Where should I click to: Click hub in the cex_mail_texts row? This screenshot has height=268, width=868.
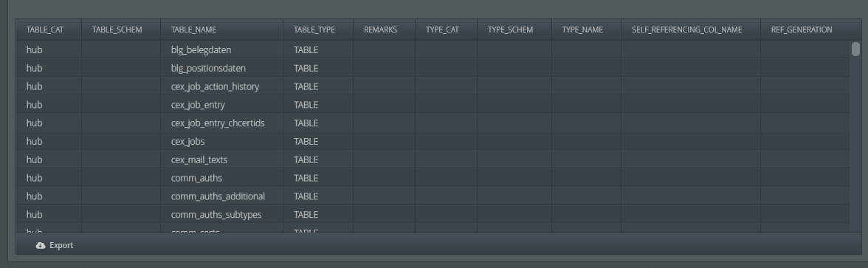[34, 159]
